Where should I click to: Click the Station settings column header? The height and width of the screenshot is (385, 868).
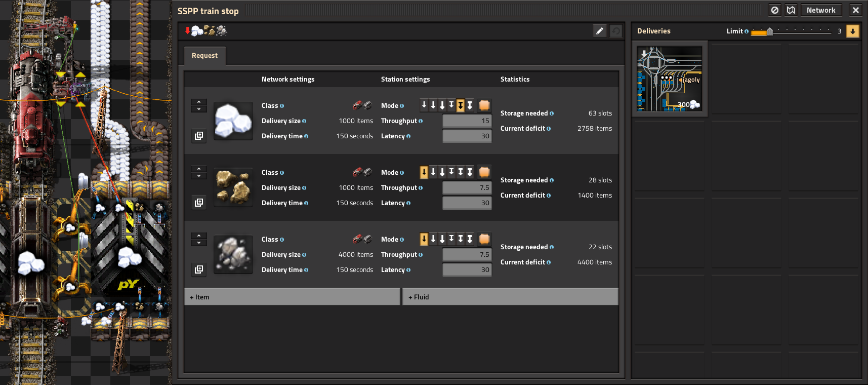(405, 80)
